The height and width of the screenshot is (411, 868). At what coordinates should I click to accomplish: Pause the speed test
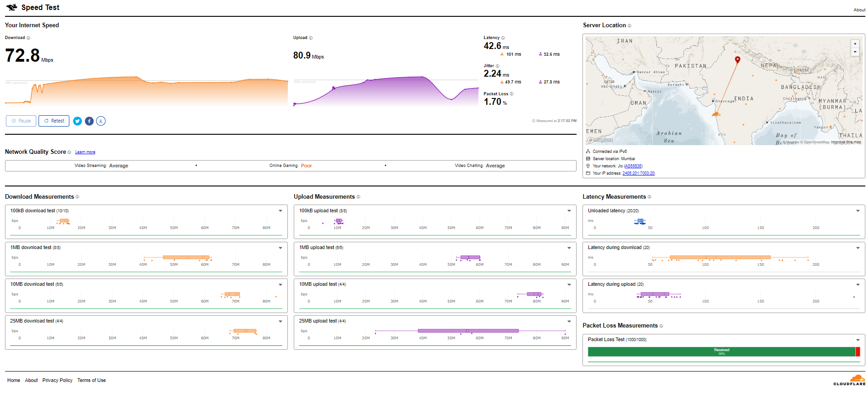[x=21, y=121]
